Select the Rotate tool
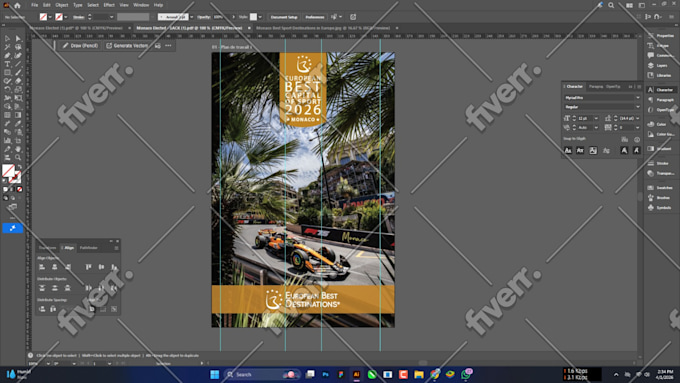 pyautogui.click(x=7, y=89)
